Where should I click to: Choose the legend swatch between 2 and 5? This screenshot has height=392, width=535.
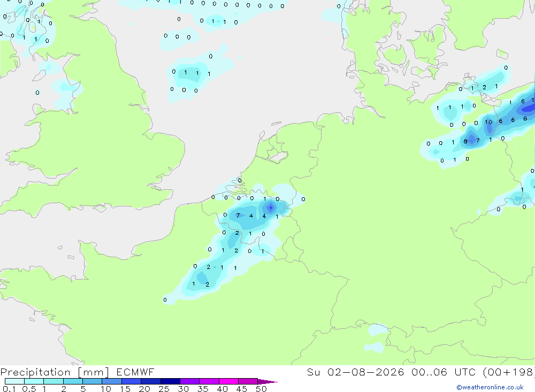pos(73,381)
